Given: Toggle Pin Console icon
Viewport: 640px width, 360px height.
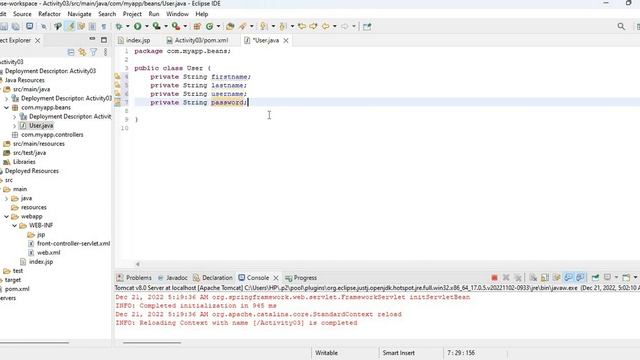Looking at the screenshot, I should (x=595, y=278).
